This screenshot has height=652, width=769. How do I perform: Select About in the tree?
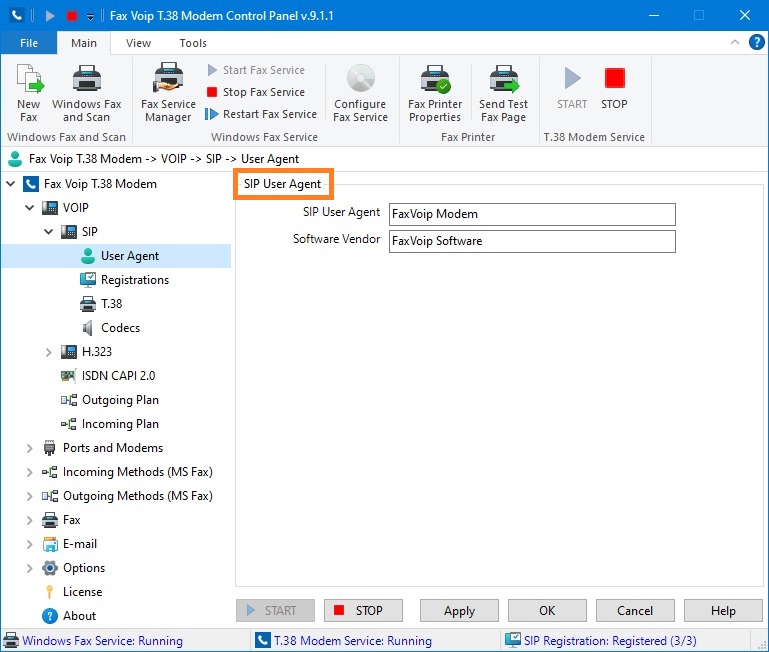79,616
